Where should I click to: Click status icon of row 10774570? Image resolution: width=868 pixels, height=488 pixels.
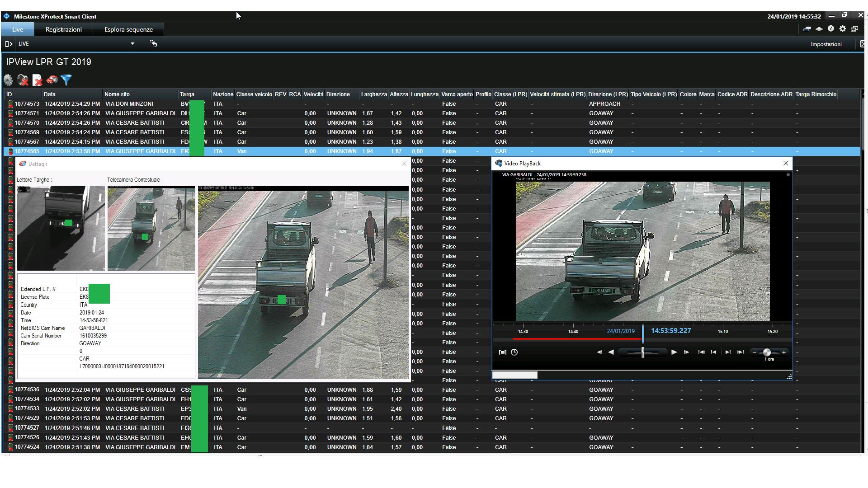point(10,123)
